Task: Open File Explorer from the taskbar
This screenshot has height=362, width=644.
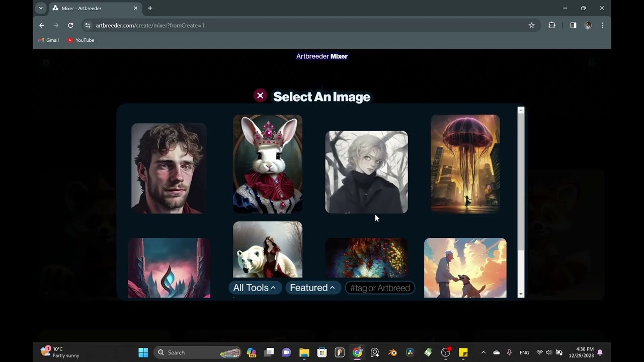Action: click(x=304, y=352)
